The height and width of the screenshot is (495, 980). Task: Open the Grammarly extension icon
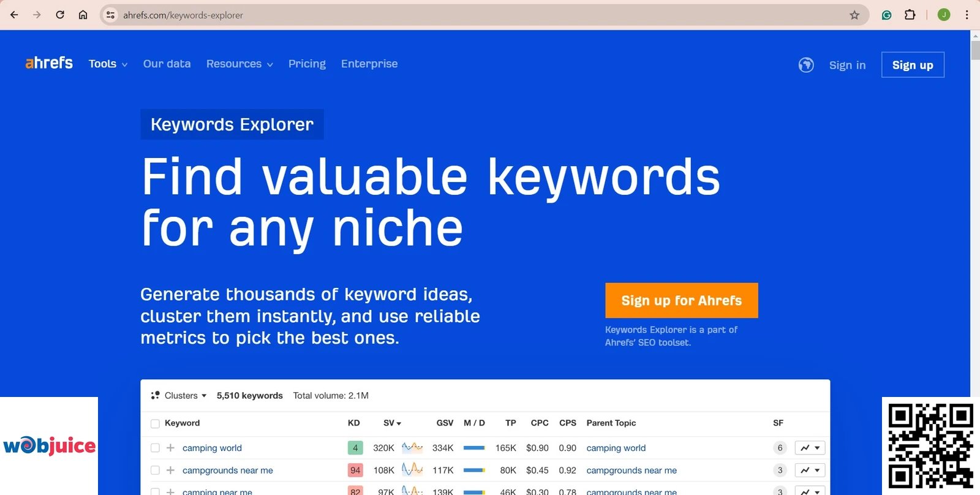[886, 15]
